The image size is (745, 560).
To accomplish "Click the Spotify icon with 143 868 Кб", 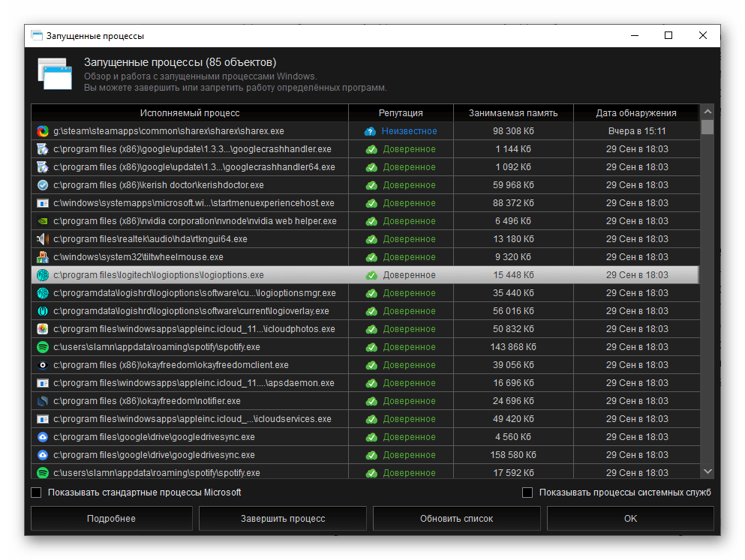I will point(43,347).
